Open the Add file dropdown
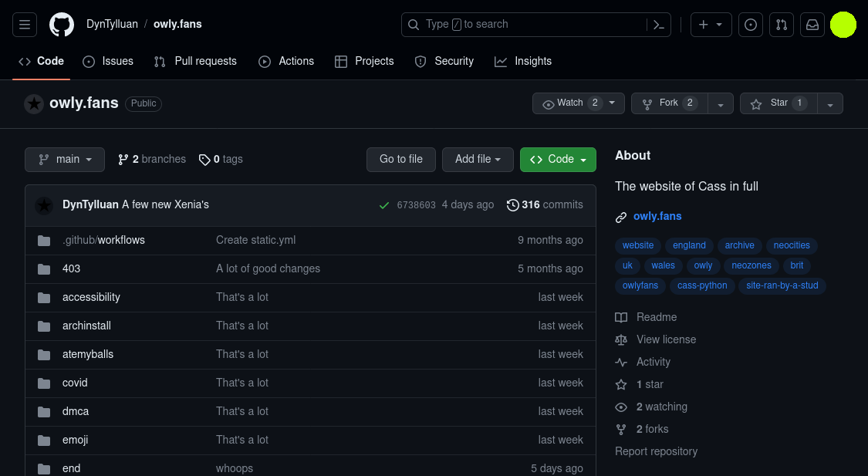Image resolution: width=868 pixels, height=476 pixels. point(478,160)
